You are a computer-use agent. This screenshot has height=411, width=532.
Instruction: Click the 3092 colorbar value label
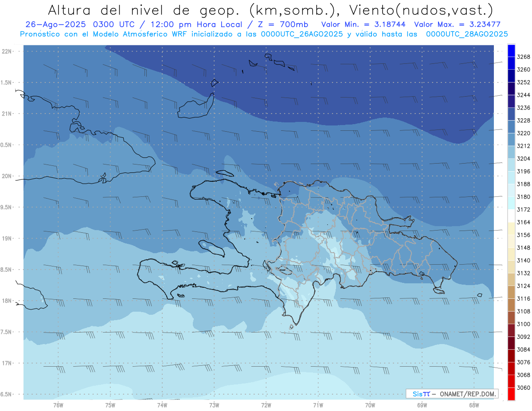pyautogui.click(x=524, y=337)
